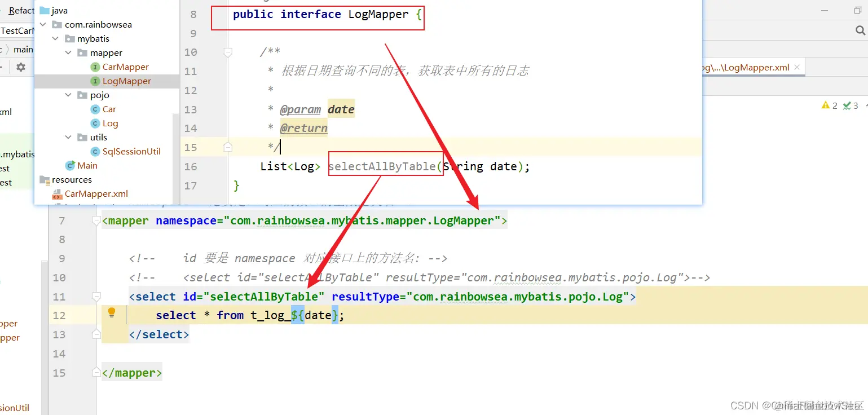Screen dimensions: 868x415
Task: Click line number 12 in the XML gutter
Action: tap(59, 315)
